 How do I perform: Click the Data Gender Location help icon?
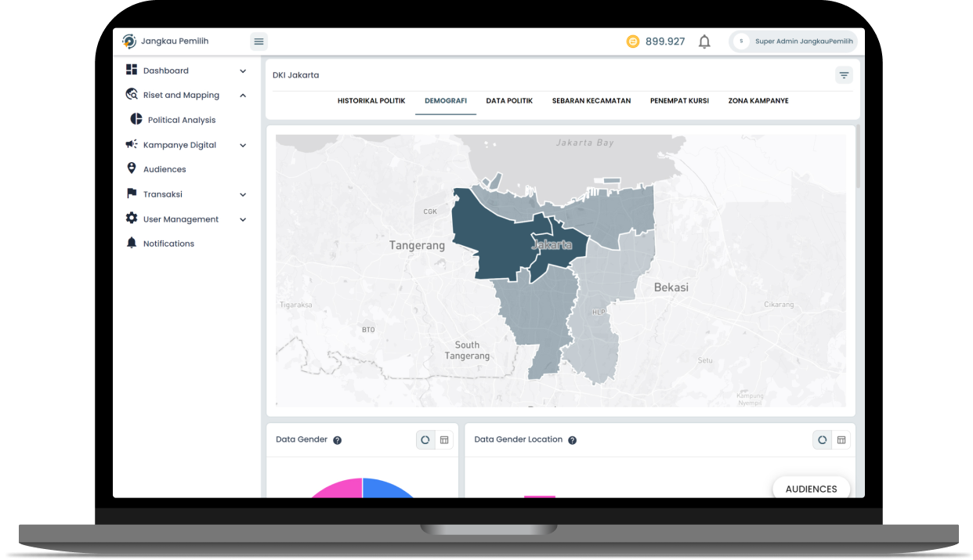click(x=572, y=440)
